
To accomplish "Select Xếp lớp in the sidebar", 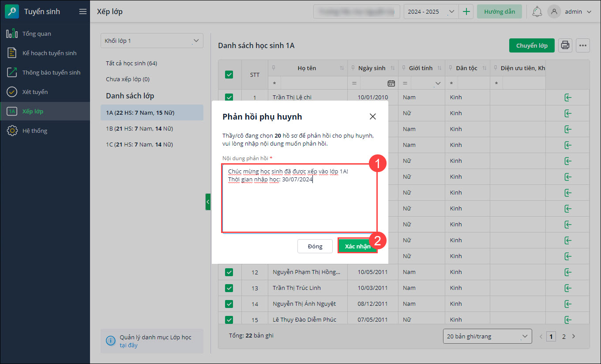I will (x=45, y=111).
